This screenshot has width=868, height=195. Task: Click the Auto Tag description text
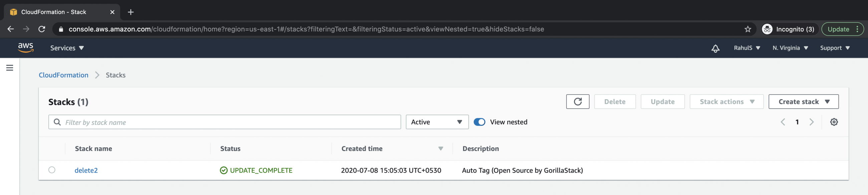click(x=522, y=170)
